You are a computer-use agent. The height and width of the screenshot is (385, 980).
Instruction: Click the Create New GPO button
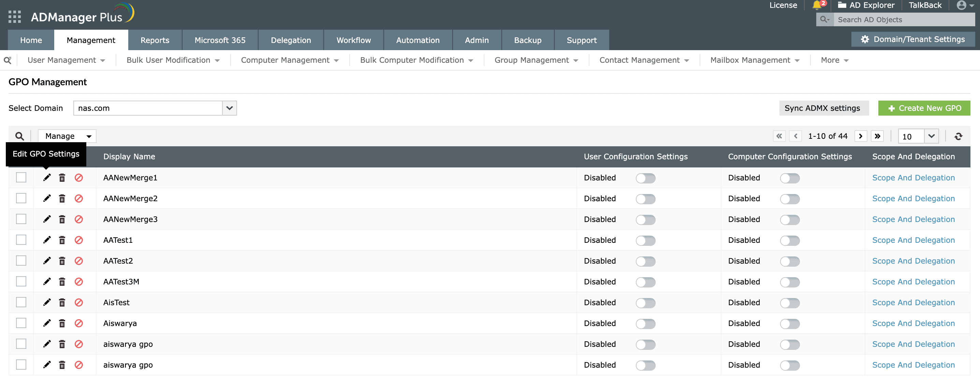924,108
